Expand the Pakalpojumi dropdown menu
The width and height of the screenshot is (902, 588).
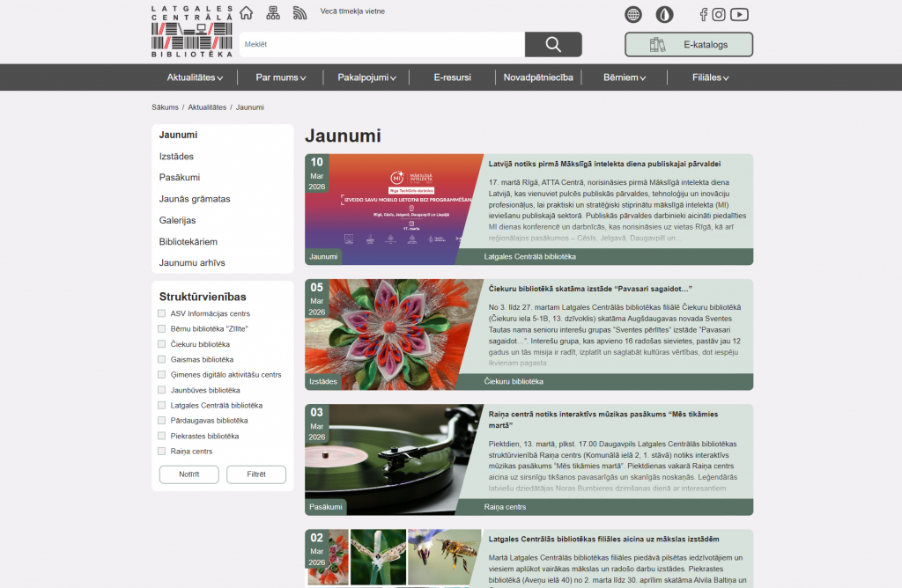pos(366,77)
